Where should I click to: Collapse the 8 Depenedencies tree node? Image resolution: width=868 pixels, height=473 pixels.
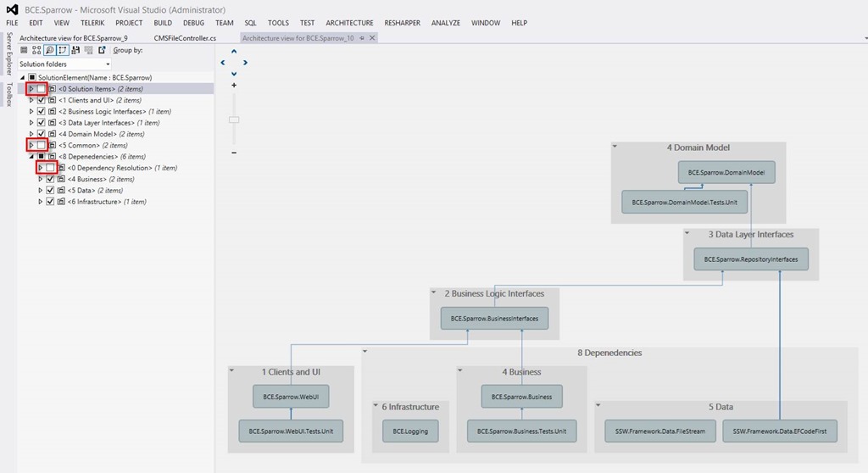(31, 157)
